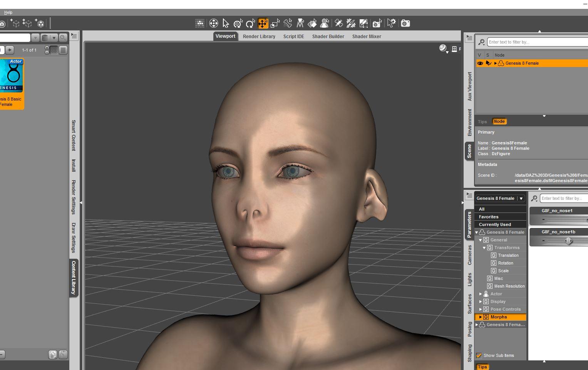Image resolution: width=588 pixels, height=370 pixels.
Task: Toggle the brick-pattern toolbar icon
Action: click(x=200, y=23)
